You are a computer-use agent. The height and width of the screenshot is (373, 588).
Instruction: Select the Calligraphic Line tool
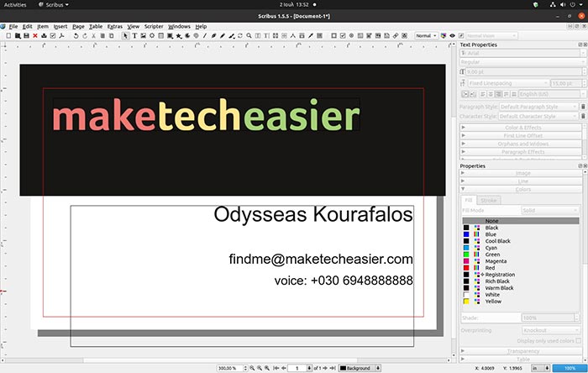(231, 35)
